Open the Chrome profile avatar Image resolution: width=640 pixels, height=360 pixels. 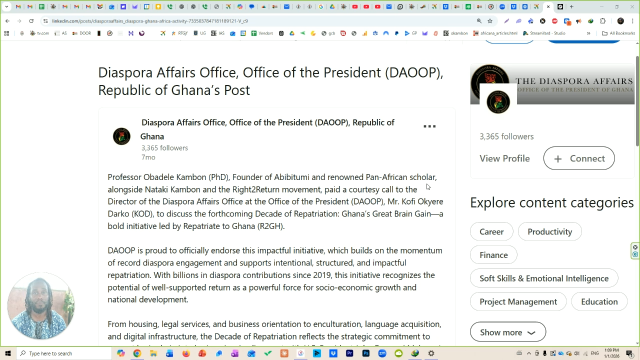point(620,21)
